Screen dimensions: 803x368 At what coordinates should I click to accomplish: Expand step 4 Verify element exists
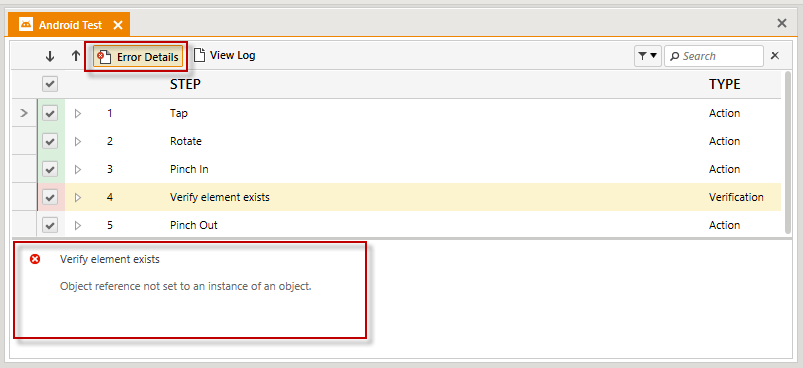(x=78, y=197)
